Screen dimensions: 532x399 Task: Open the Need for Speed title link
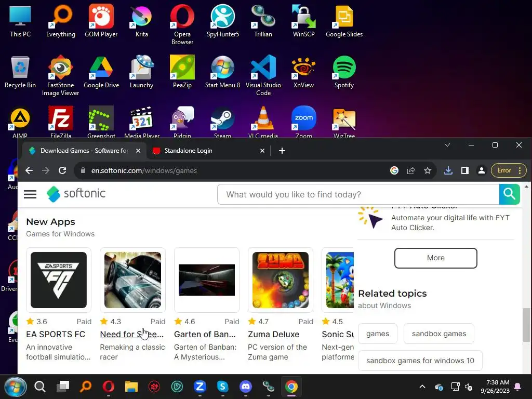tap(131, 334)
